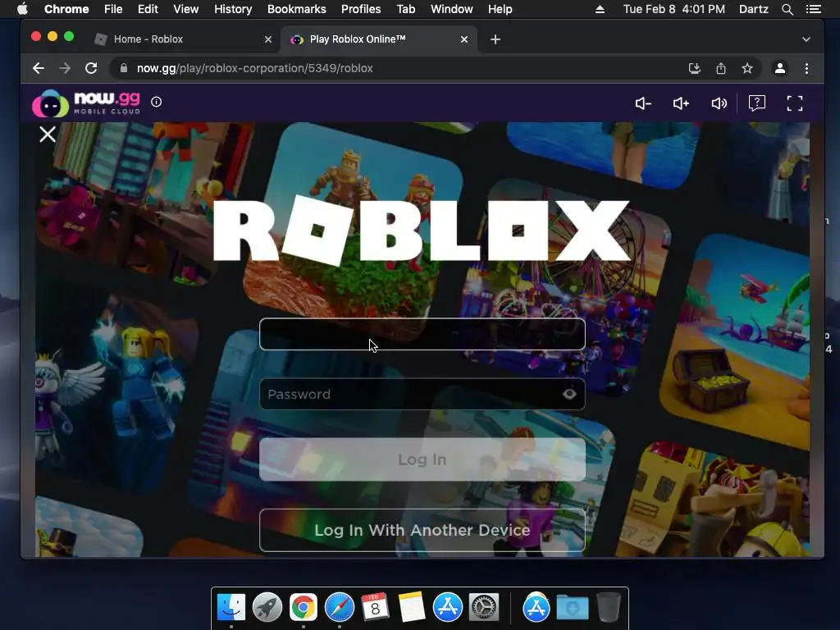
Task: Close the Home - Roblox tab
Action: tap(268, 39)
